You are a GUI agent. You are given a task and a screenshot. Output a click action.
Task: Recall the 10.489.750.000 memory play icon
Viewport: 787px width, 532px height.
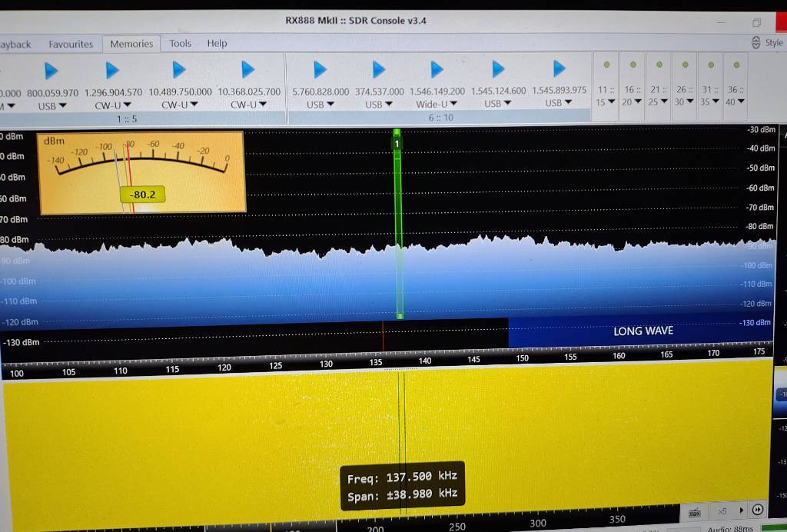pos(179,70)
